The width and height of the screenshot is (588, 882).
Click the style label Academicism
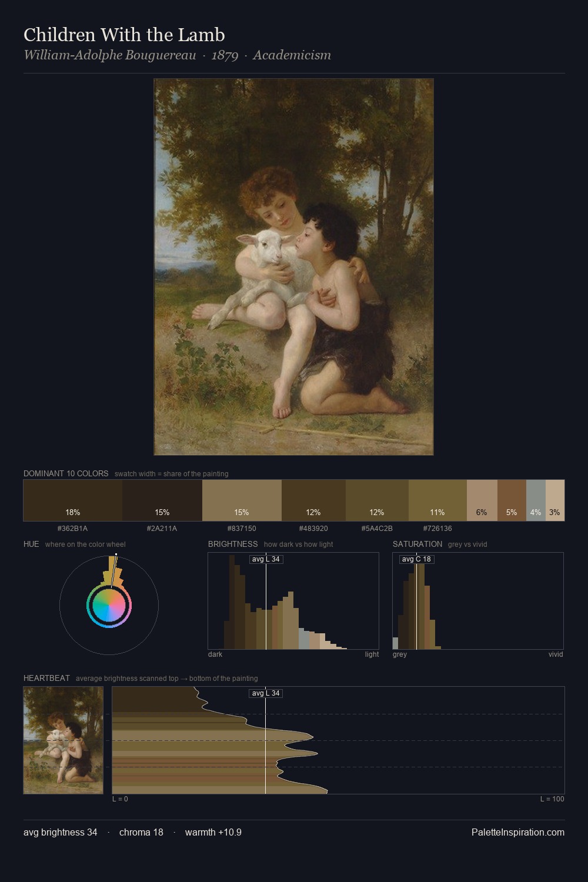[x=292, y=55]
